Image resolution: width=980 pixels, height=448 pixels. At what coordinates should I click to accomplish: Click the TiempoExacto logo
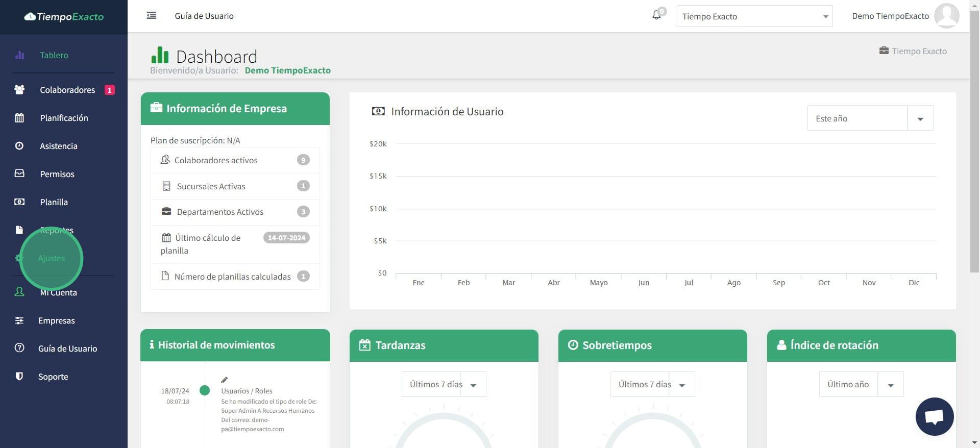[64, 16]
